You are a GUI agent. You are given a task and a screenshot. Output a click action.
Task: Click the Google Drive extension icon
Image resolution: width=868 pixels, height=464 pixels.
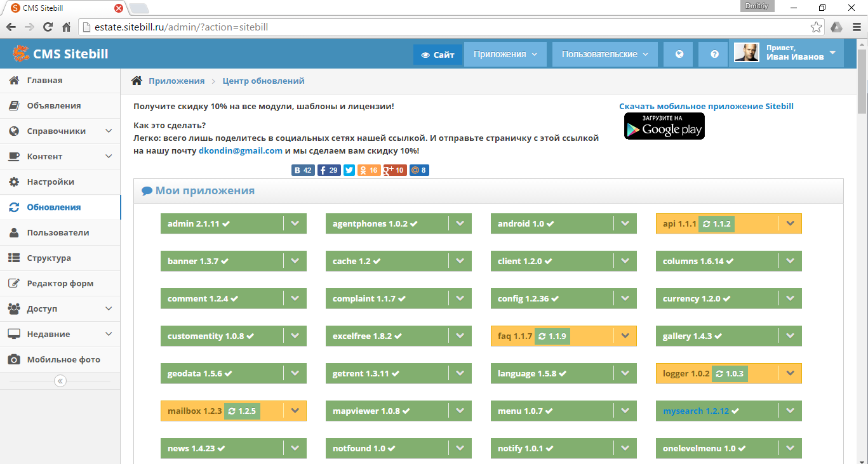(x=836, y=27)
